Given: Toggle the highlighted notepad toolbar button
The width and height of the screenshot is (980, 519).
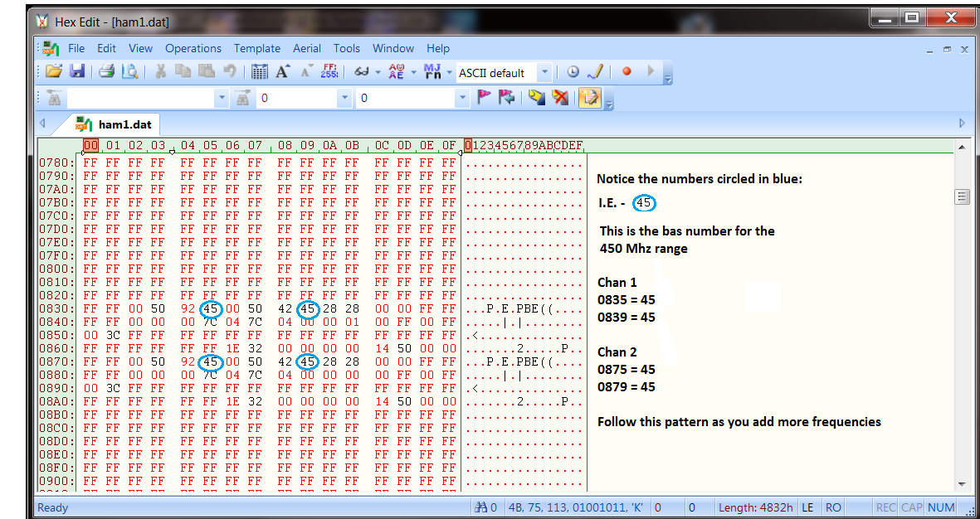Looking at the screenshot, I should point(589,98).
